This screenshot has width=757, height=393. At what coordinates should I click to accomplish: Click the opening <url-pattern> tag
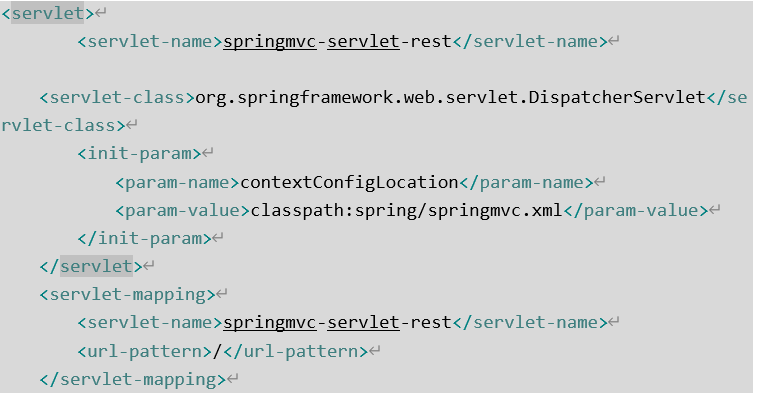coord(145,351)
